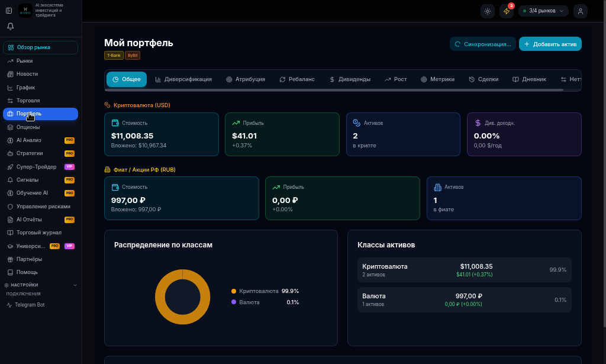Collapse the sidebar panel icon

pyautogui.click(x=9, y=11)
